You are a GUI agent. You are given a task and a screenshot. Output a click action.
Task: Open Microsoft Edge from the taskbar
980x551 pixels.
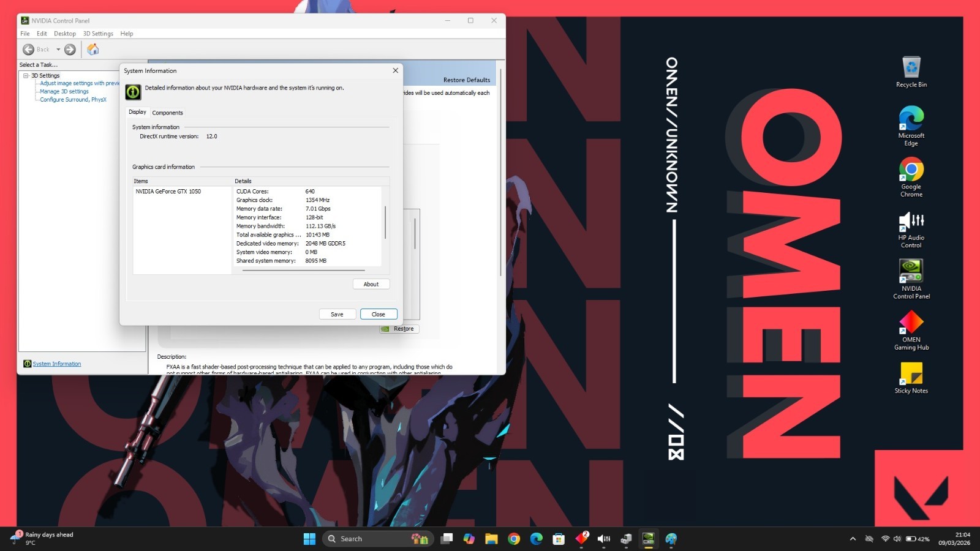[537, 539]
